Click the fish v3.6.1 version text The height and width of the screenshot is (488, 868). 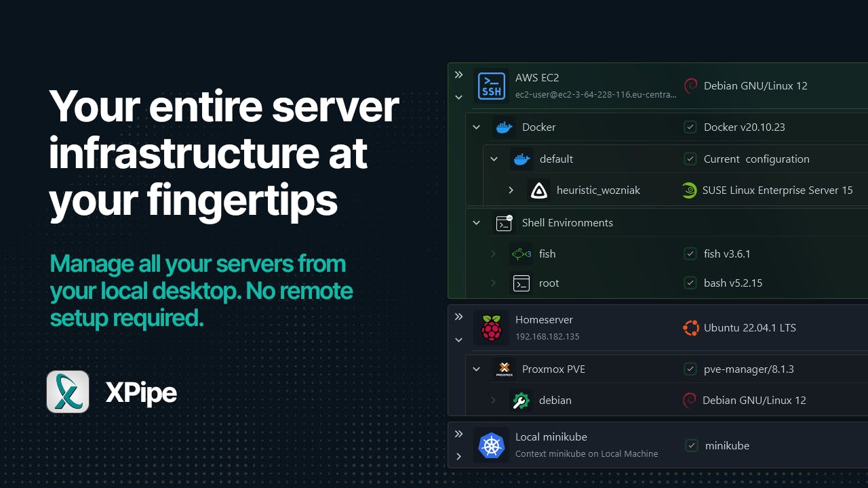[727, 254]
